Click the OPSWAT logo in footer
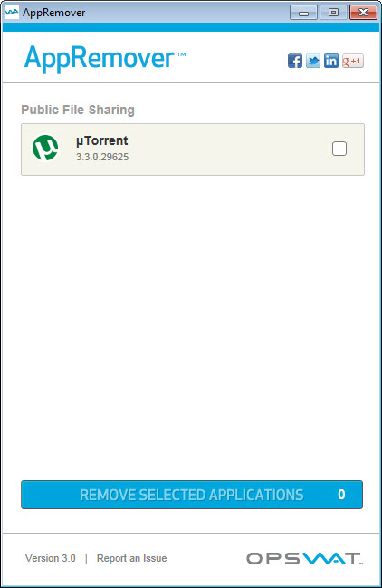 point(304,558)
